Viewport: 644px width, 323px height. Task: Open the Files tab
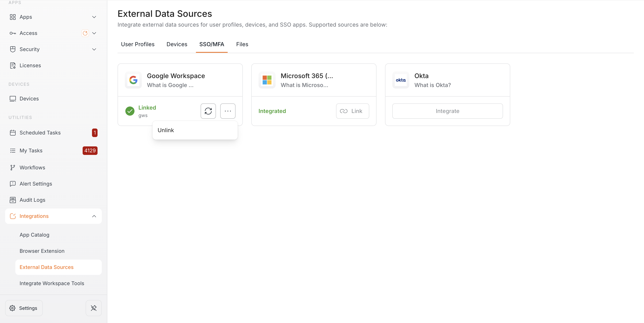[x=242, y=44]
